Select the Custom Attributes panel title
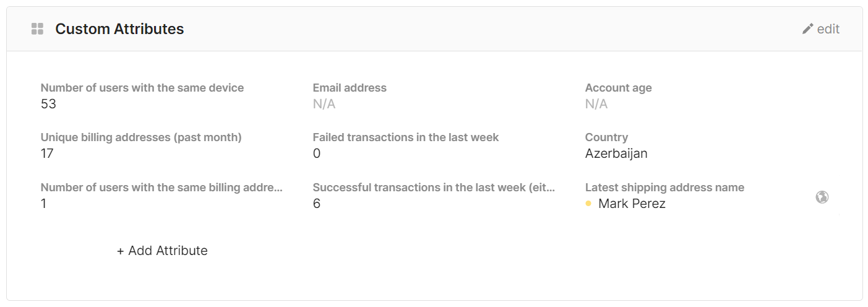 (119, 29)
